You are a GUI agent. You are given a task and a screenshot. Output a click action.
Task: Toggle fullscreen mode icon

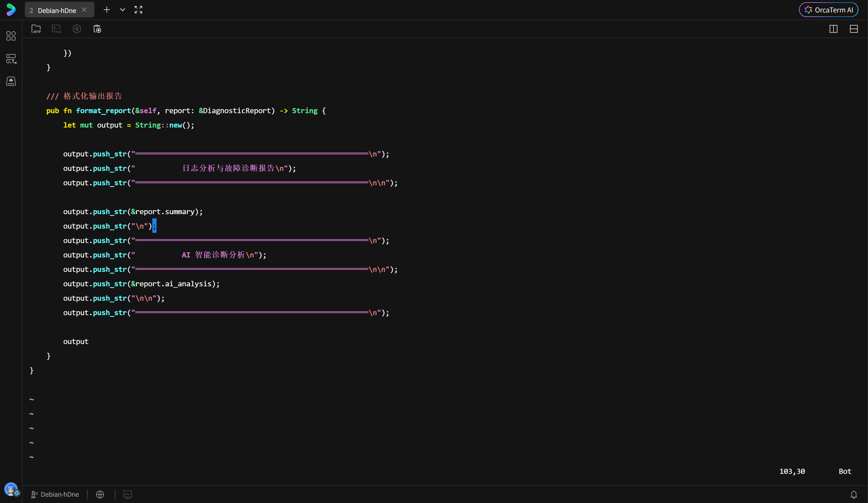(138, 10)
